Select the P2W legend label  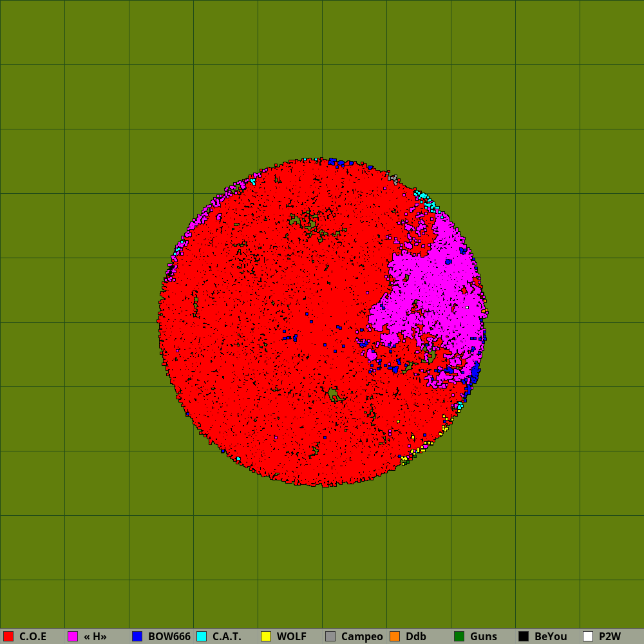(610, 636)
